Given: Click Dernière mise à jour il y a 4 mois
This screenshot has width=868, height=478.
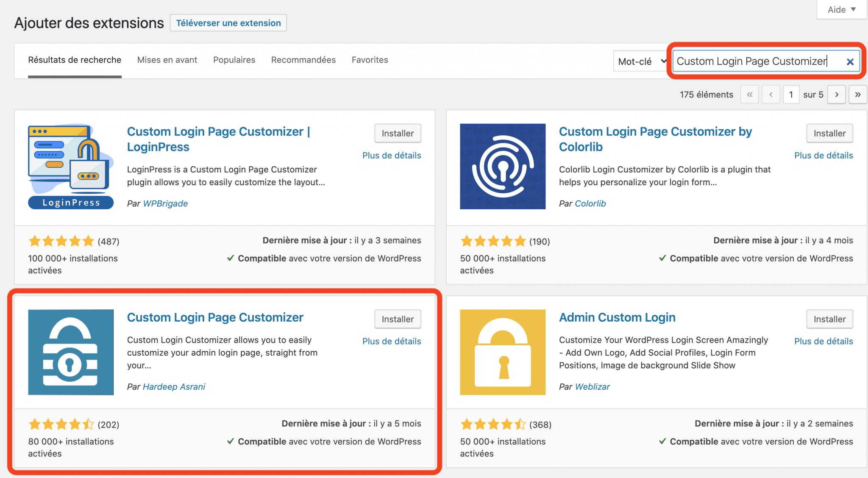Looking at the screenshot, I should click(x=783, y=240).
